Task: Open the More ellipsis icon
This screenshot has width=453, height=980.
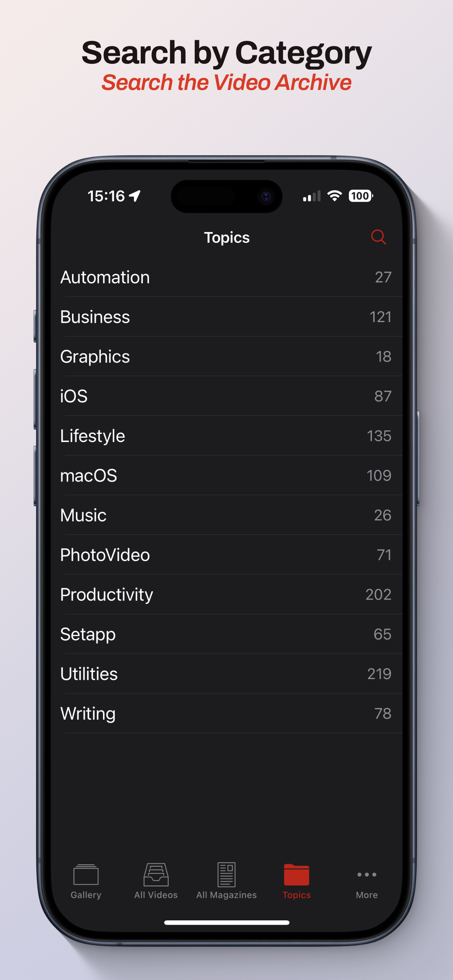Action: 367,874
